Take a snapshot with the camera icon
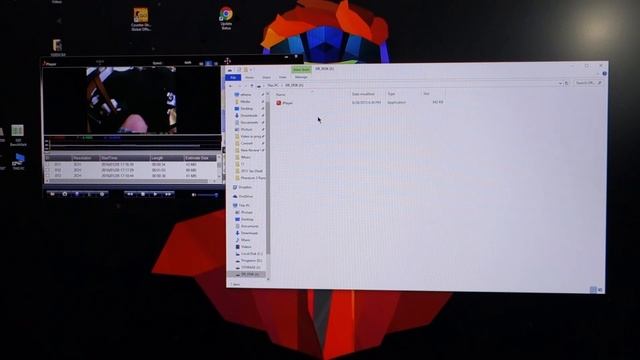The width and height of the screenshot is (640, 360). pos(64,194)
